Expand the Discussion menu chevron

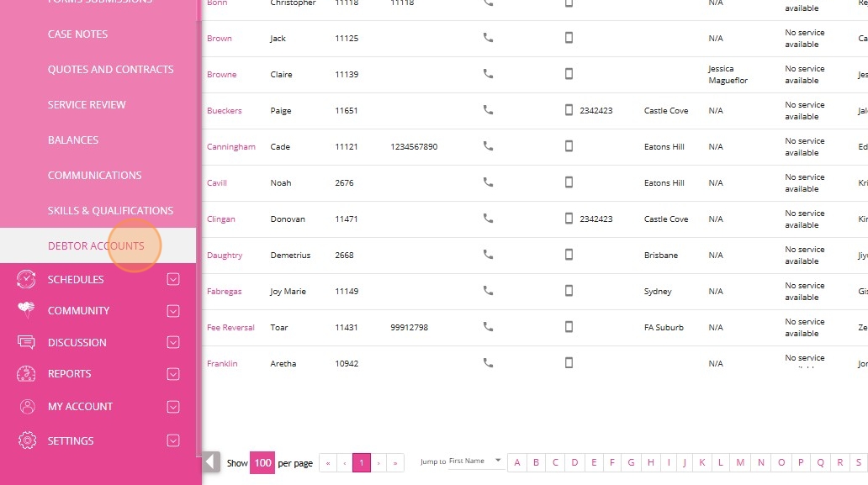(x=173, y=342)
